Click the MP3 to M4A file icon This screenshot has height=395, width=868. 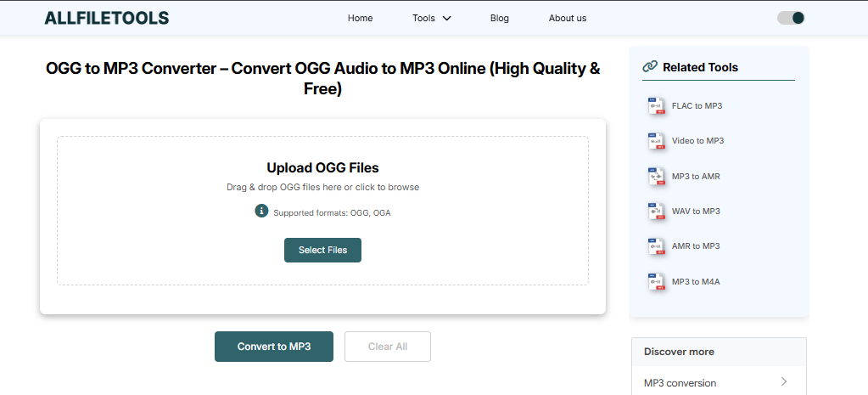point(655,282)
